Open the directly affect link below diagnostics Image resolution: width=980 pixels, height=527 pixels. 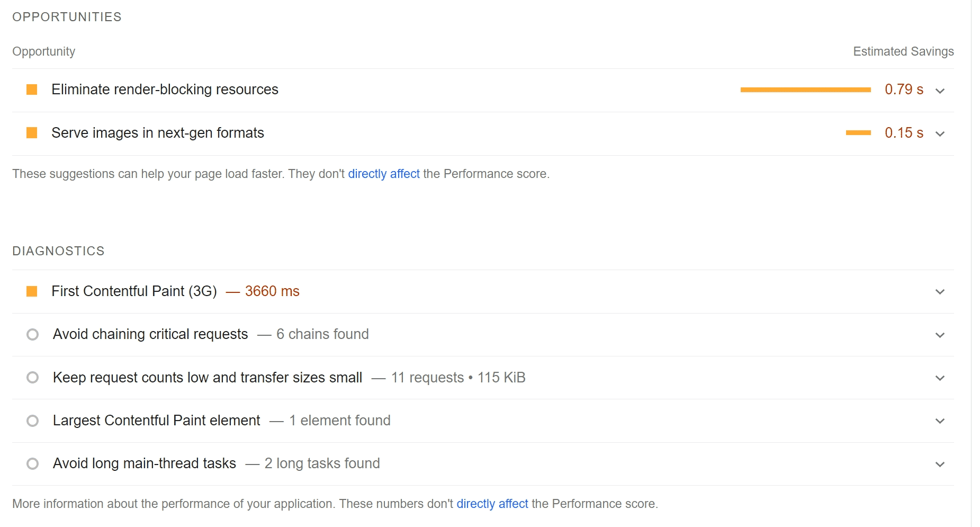[492, 504]
